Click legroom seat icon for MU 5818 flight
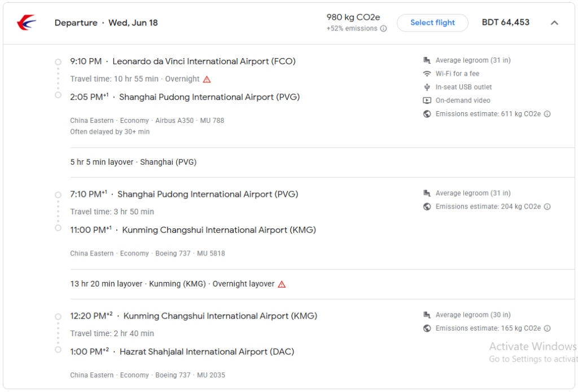Screen dimensions: 578x392 coord(427,193)
